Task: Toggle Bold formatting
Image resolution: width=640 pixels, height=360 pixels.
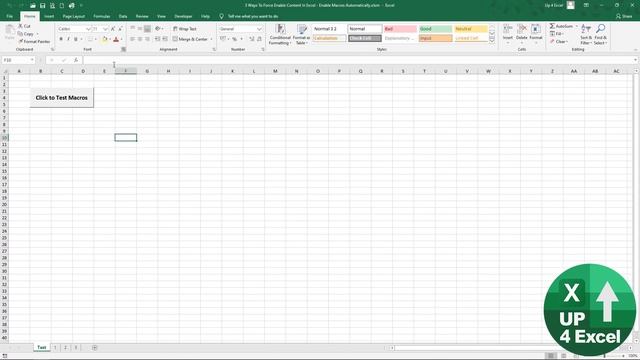Action: [x=61, y=39]
